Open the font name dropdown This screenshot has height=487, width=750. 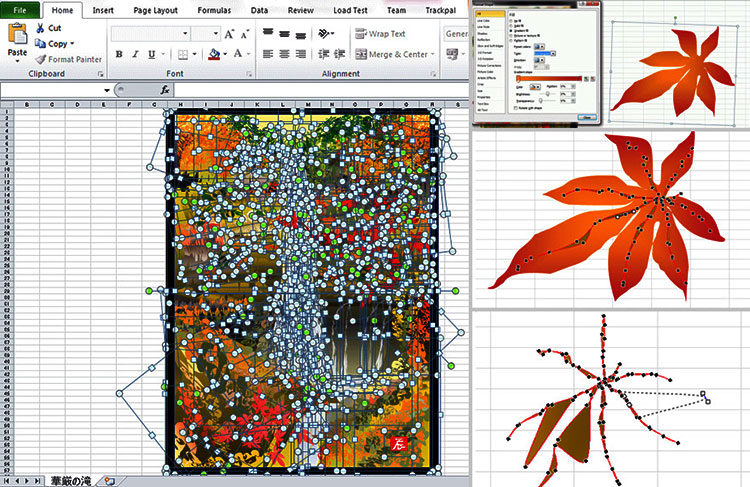click(x=183, y=33)
